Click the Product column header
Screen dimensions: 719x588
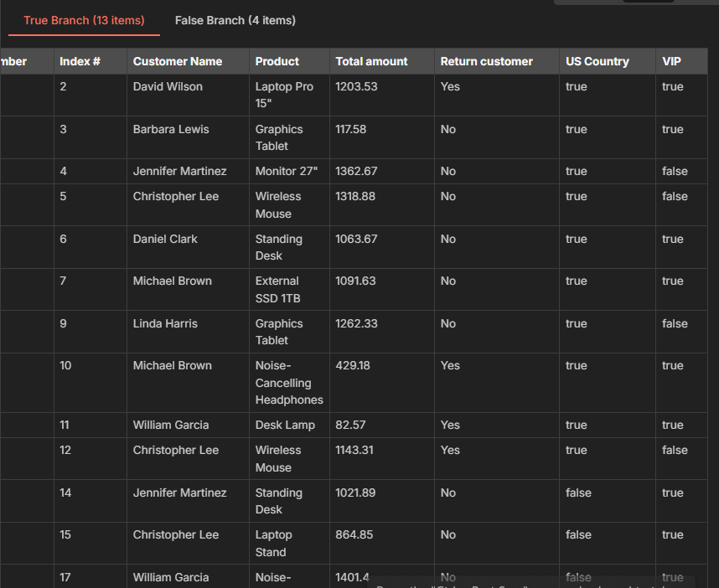point(275,60)
